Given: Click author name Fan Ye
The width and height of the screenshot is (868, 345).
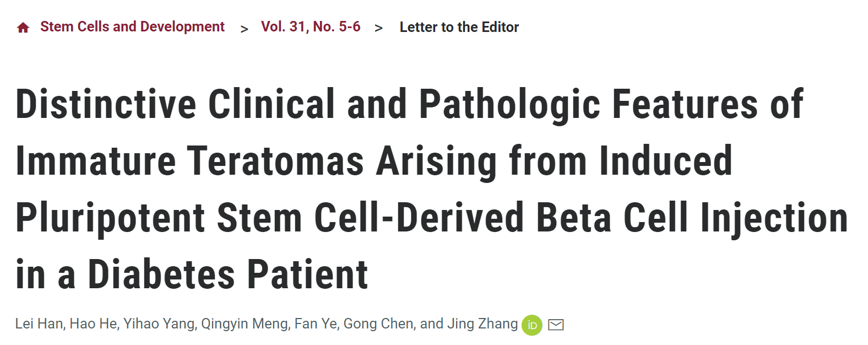Looking at the screenshot, I should [315, 324].
